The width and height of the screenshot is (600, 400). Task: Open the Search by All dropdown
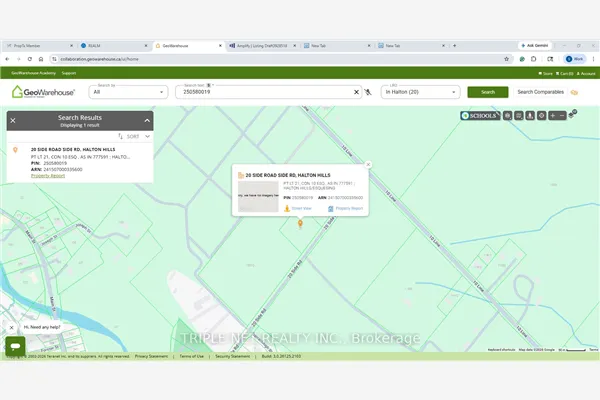pos(128,92)
